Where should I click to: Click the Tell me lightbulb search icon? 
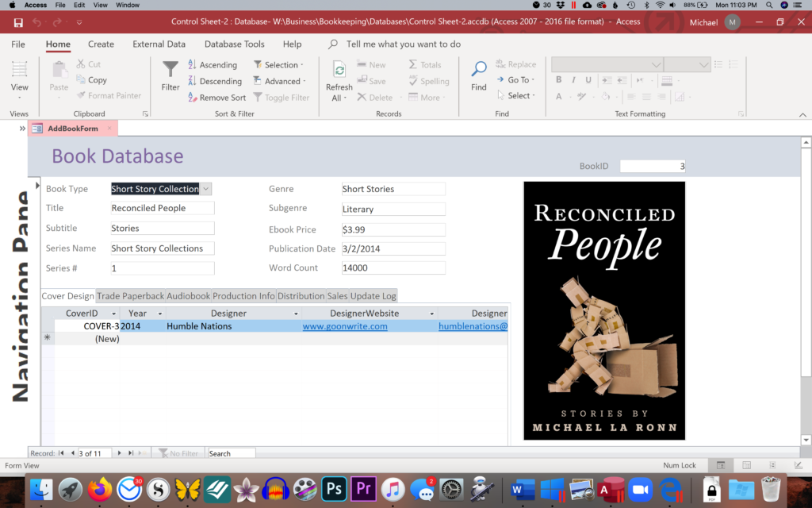tap(333, 44)
